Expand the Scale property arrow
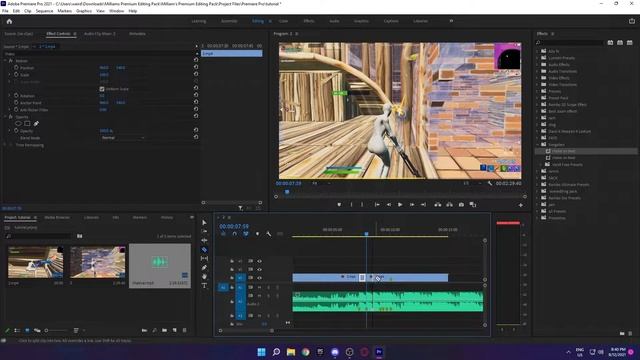Image resolution: width=640 pixels, height=360 pixels. point(10,75)
